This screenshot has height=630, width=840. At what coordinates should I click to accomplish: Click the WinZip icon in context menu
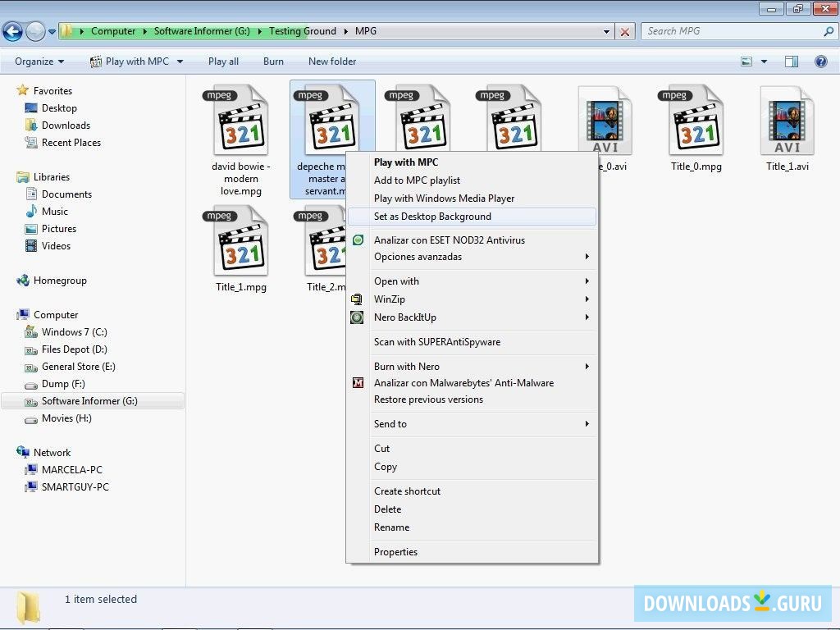(357, 299)
